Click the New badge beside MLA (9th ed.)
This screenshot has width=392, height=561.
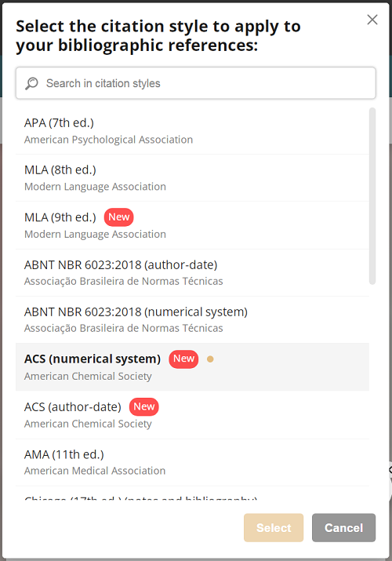click(118, 217)
